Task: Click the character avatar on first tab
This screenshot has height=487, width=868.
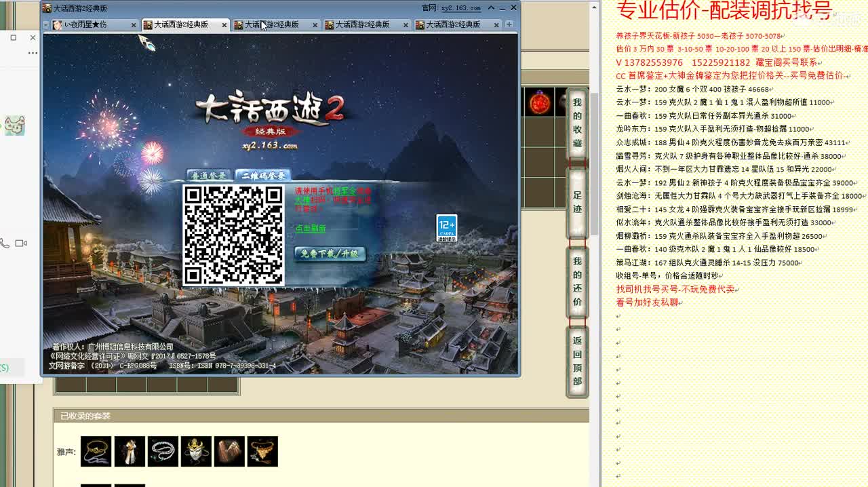Action: pyautogui.click(x=58, y=25)
